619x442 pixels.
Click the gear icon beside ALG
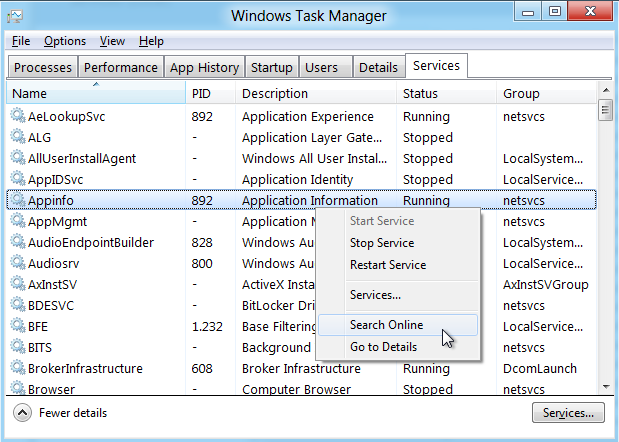pyautogui.click(x=18, y=136)
